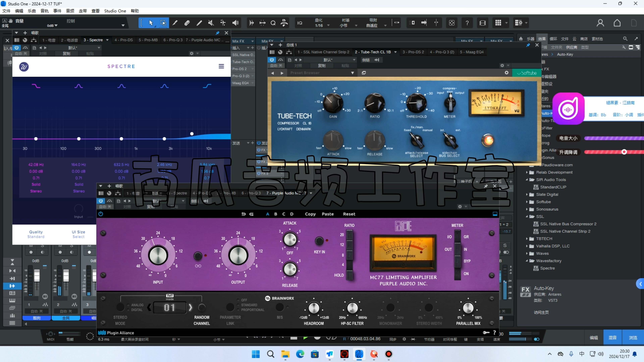
Task: Open Microsoft Edge from taskbar
Action: (x=300, y=354)
